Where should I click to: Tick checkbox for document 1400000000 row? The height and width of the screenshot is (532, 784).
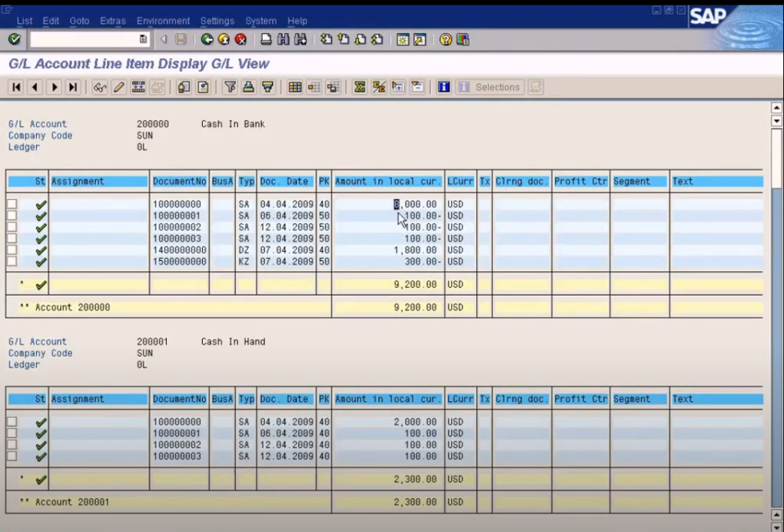12,250
